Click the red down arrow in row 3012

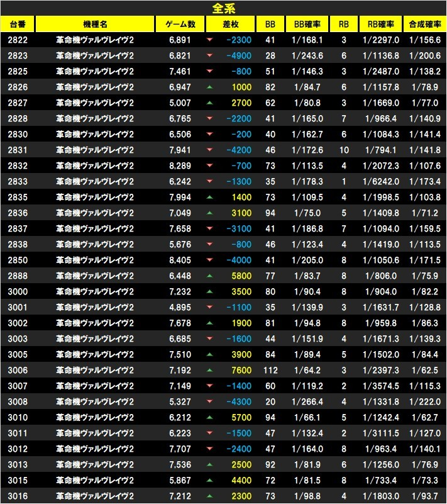(x=210, y=449)
